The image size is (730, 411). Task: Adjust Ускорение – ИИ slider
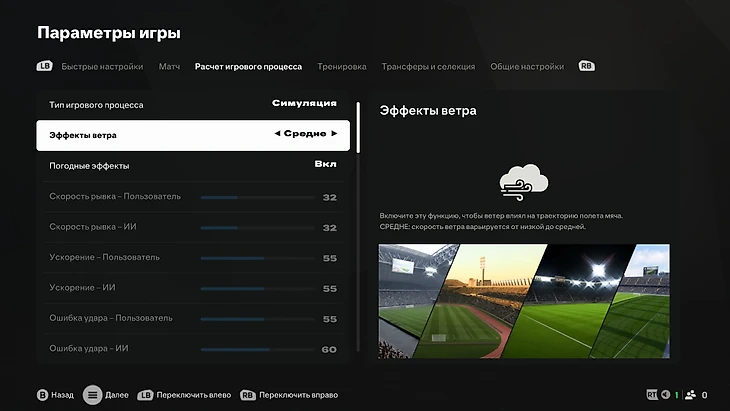pos(257,289)
